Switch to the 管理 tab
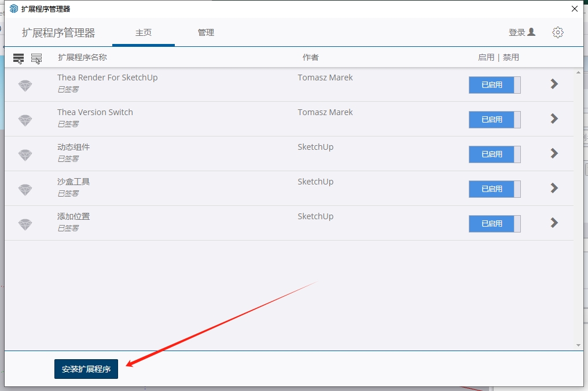Screen dimensions: 588x391 (x=206, y=32)
